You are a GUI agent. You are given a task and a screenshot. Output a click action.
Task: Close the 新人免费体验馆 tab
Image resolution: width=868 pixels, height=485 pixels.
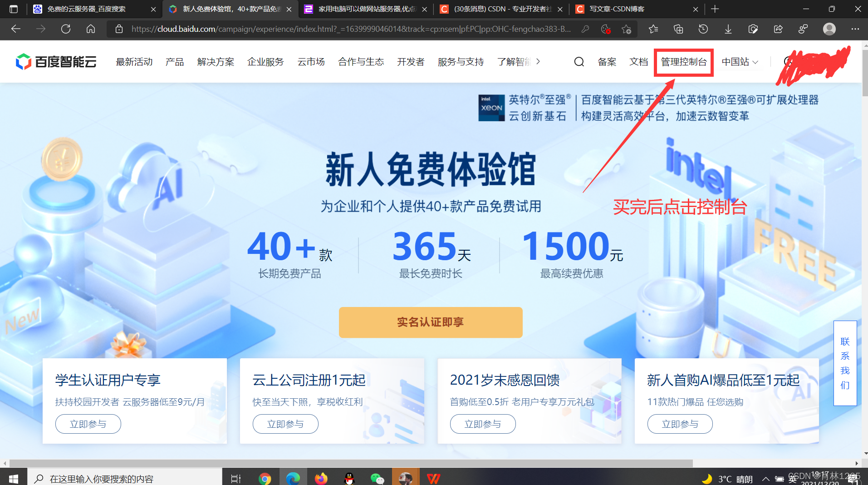tap(289, 9)
